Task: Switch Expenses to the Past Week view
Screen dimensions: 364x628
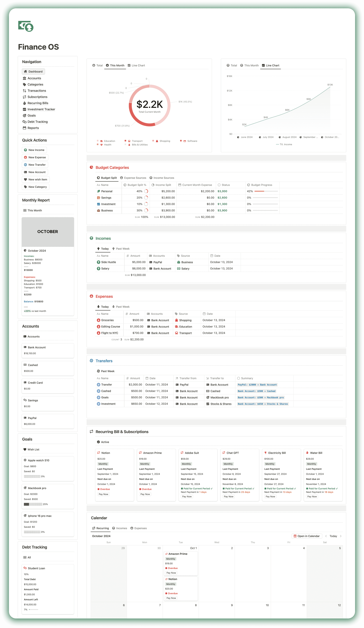Action: pos(121,307)
